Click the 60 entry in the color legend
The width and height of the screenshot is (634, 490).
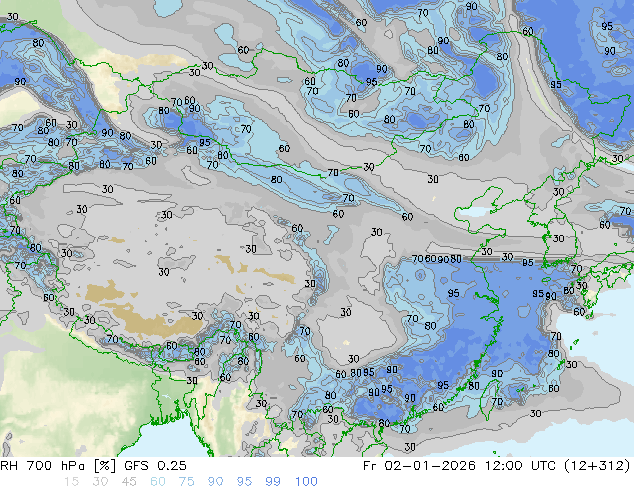pyautogui.click(x=158, y=482)
